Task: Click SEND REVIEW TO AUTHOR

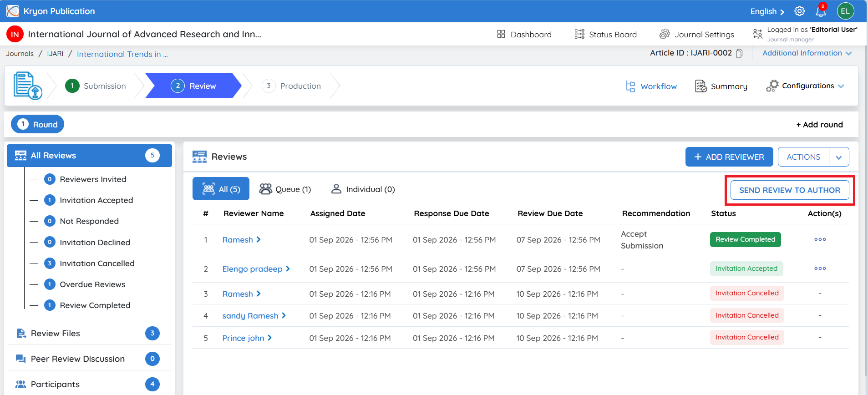Action: pos(790,190)
